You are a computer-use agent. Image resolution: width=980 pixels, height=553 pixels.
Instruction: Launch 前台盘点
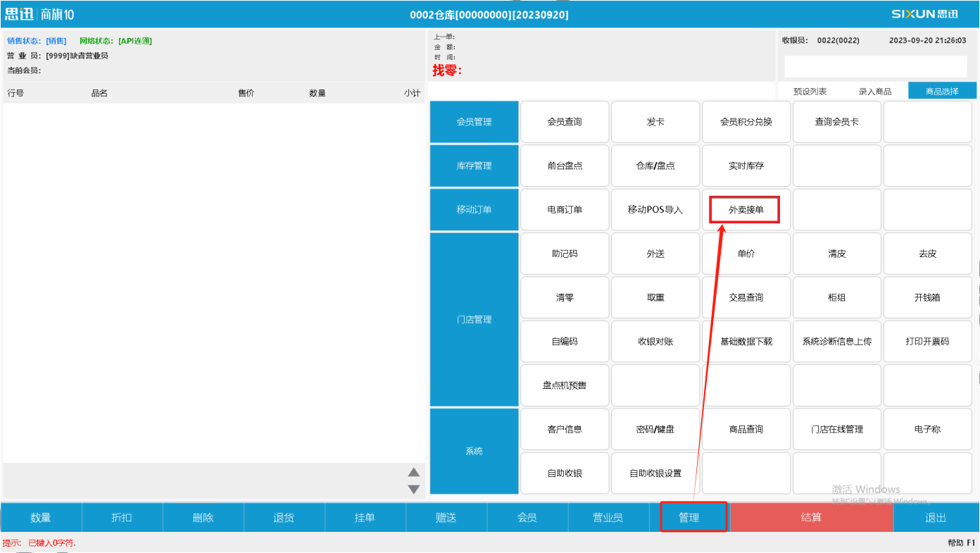tap(565, 166)
